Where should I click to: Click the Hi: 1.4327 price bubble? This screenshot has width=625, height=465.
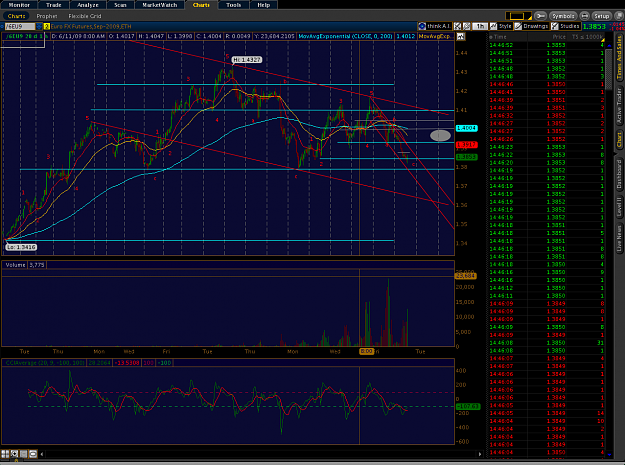pos(247,60)
